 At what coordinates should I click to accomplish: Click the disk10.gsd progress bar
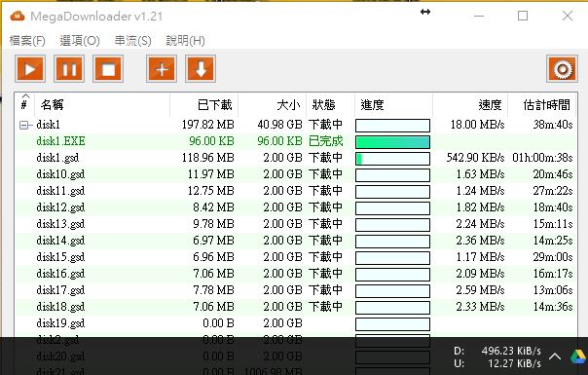coord(392,175)
